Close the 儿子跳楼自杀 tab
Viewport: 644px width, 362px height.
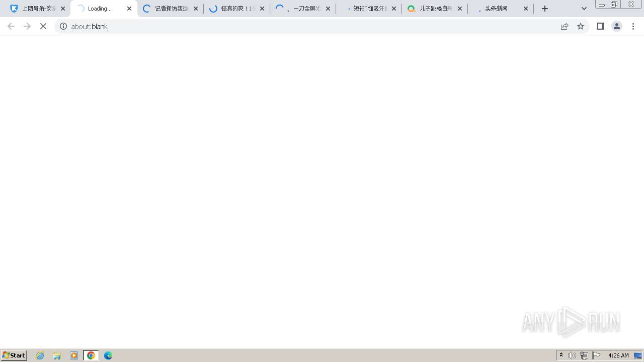tap(460, 9)
